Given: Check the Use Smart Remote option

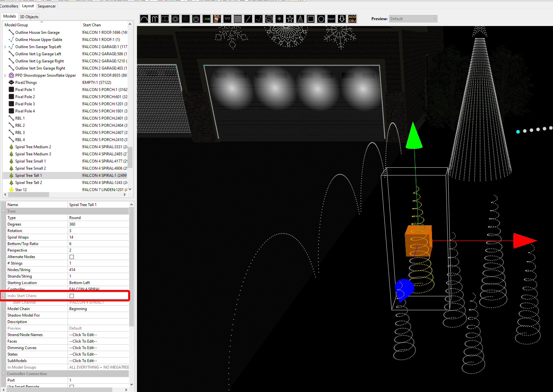Looking at the screenshot, I should [x=72, y=386].
